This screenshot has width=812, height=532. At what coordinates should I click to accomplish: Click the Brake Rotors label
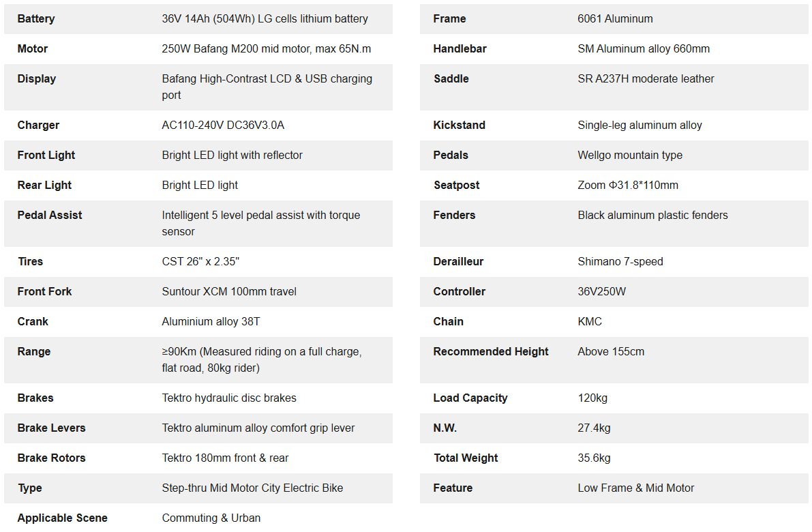[x=52, y=458]
